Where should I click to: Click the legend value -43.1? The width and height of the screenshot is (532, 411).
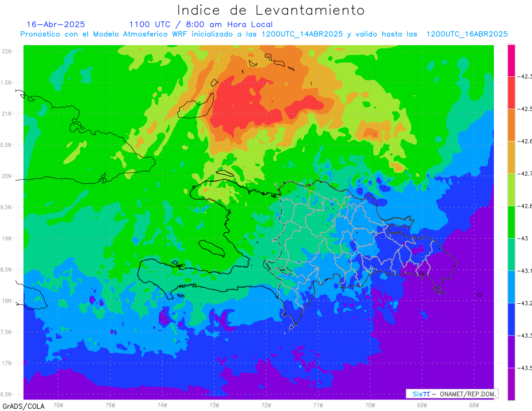pyautogui.click(x=525, y=271)
